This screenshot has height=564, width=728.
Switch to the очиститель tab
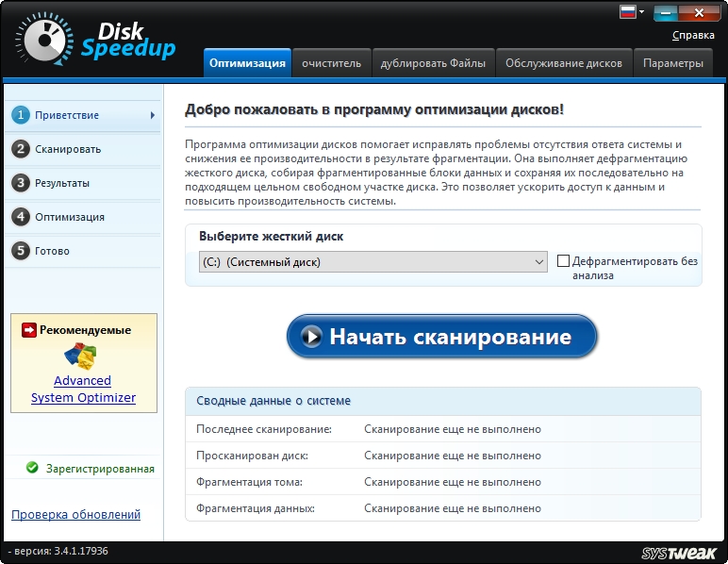tap(331, 63)
